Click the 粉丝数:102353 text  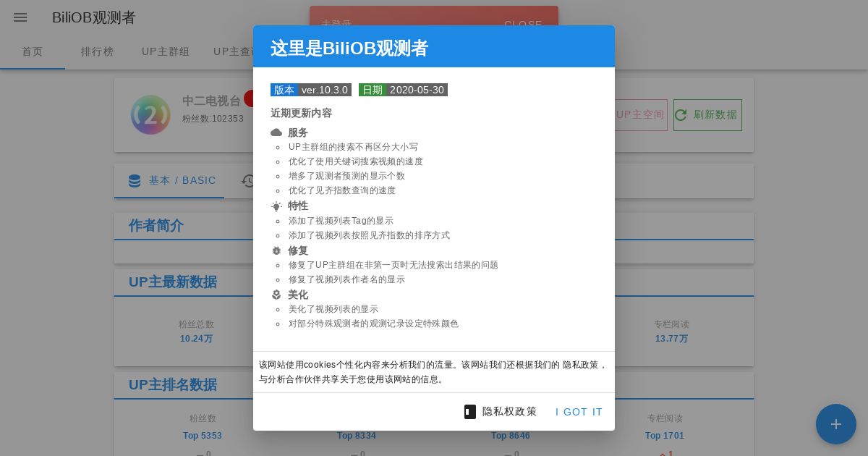[213, 119]
